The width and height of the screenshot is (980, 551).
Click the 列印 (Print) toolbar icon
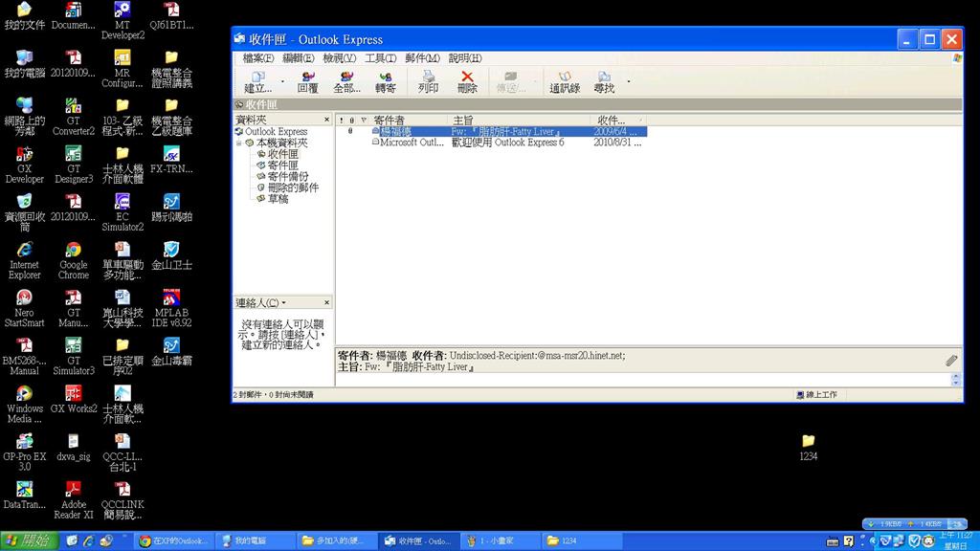(428, 81)
